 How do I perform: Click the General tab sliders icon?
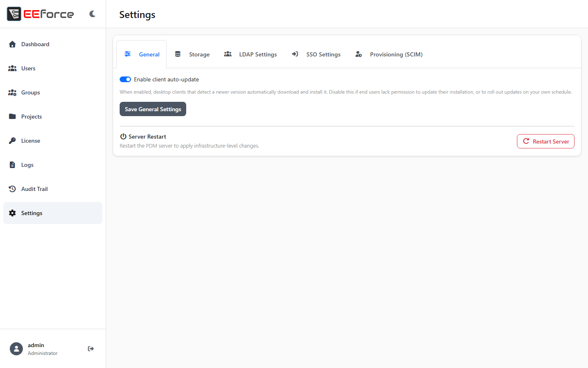128,54
